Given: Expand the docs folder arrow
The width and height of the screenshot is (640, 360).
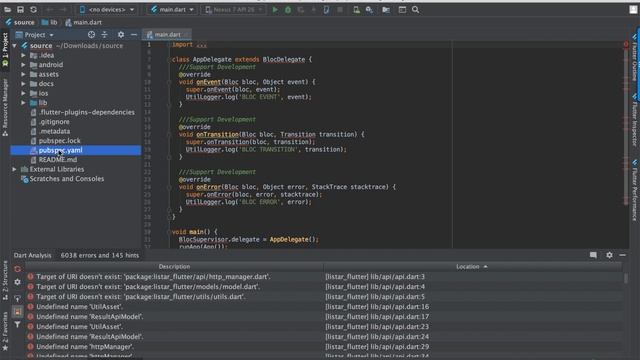Looking at the screenshot, I should click(x=23, y=84).
